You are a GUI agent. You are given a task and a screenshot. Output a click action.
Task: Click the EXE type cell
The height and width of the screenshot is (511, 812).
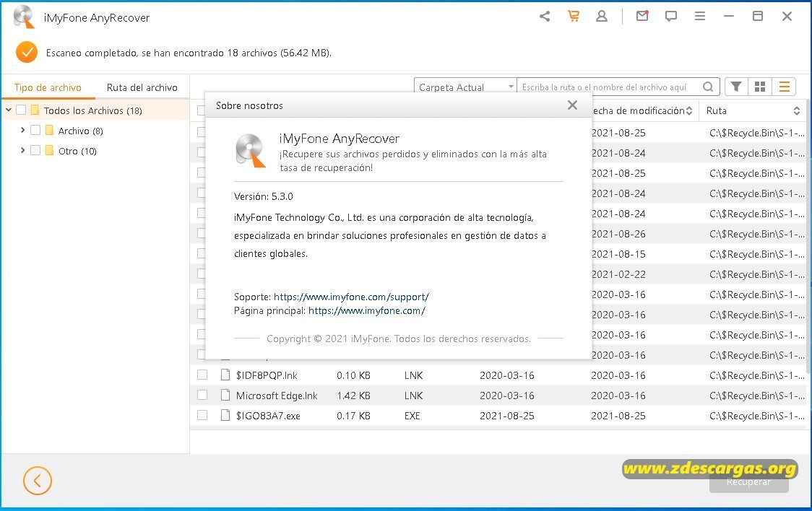coord(413,416)
